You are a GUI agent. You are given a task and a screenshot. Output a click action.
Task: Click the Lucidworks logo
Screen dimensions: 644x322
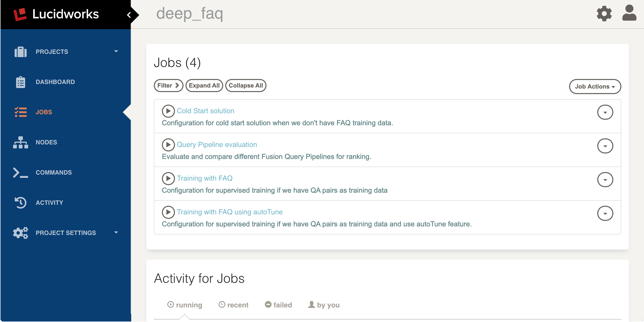pos(57,14)
